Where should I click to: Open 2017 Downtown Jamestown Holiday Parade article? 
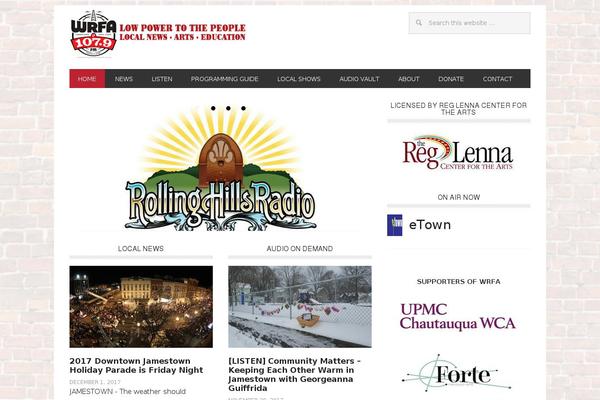point(136,366)
